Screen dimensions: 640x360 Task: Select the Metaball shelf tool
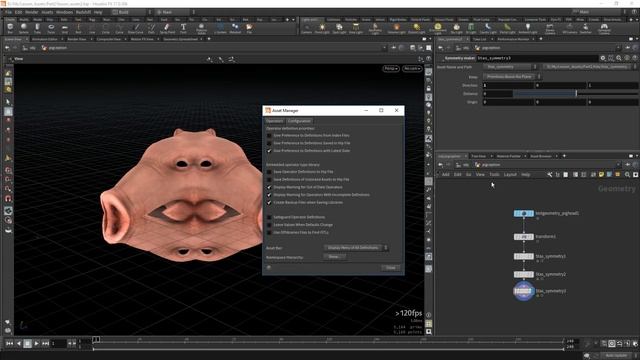(235, 28)
